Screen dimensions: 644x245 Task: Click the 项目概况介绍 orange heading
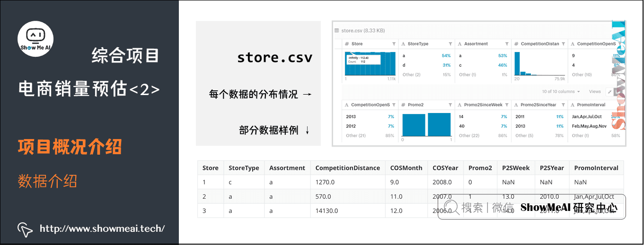pos(70,147)
